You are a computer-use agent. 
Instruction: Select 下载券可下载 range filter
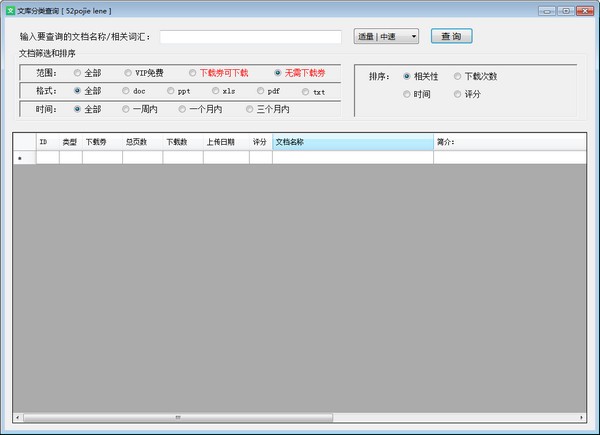(x=192, y=73)
